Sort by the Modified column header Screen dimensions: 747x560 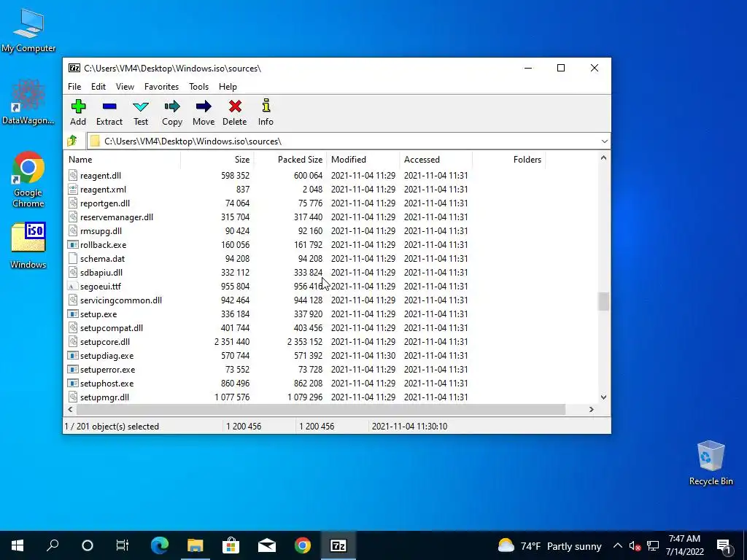coord(363,160)
